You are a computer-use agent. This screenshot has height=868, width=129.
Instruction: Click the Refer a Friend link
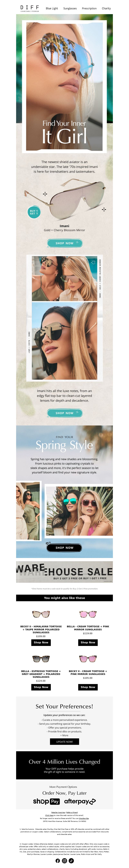tap(72, 812)
